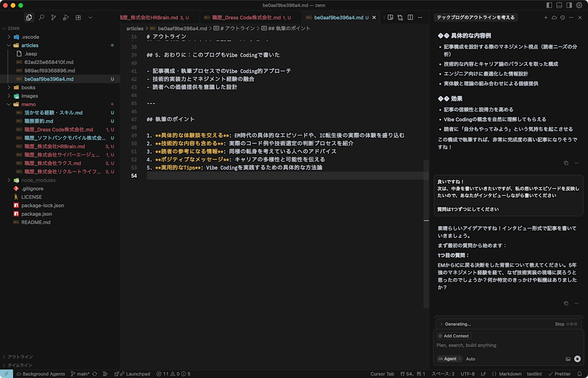Open markdown preview to the side icon

391,18
